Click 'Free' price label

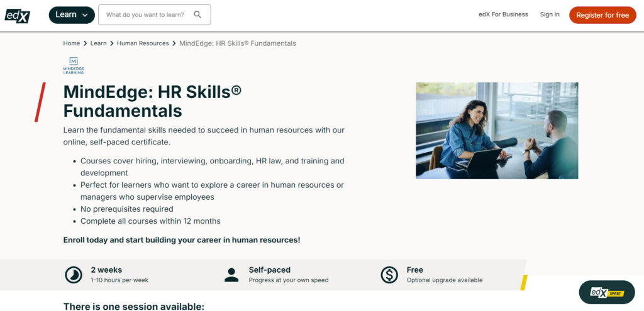415,270
